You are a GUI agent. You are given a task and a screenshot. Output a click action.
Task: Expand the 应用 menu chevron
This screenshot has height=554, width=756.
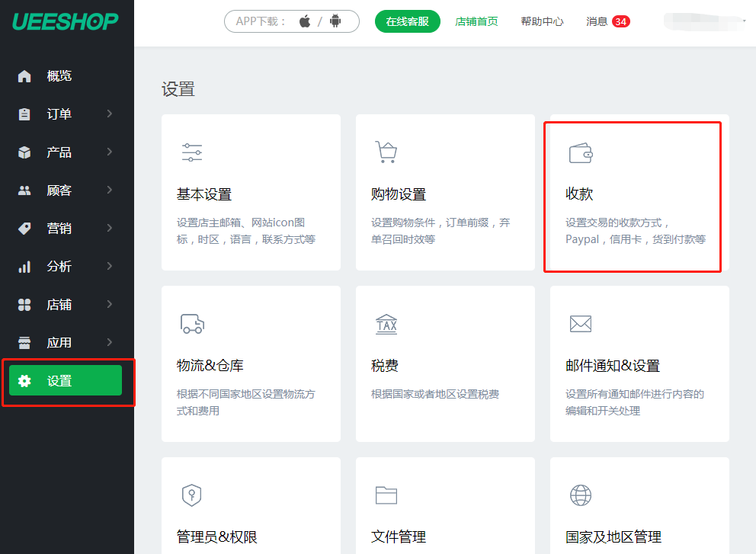(110, 342)
